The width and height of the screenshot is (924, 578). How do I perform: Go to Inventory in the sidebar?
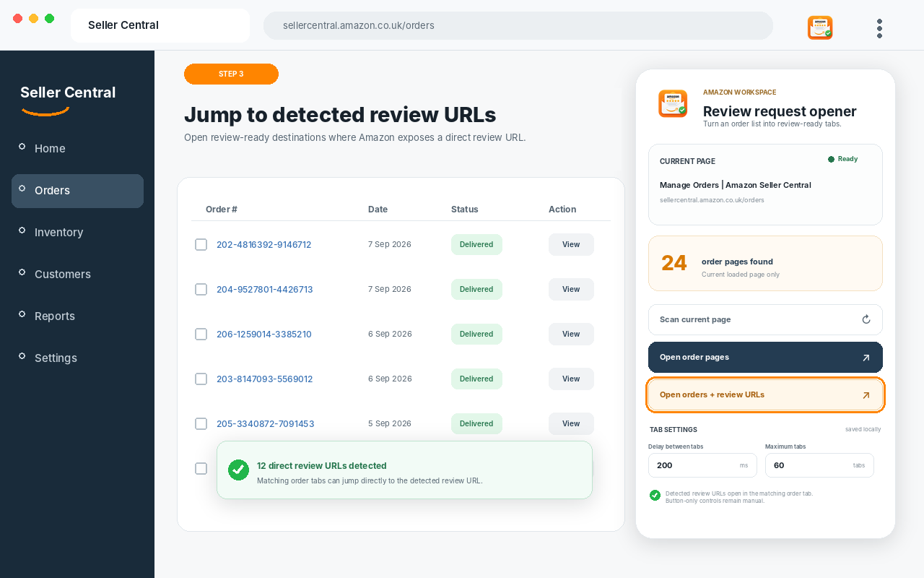pos(77,232)
